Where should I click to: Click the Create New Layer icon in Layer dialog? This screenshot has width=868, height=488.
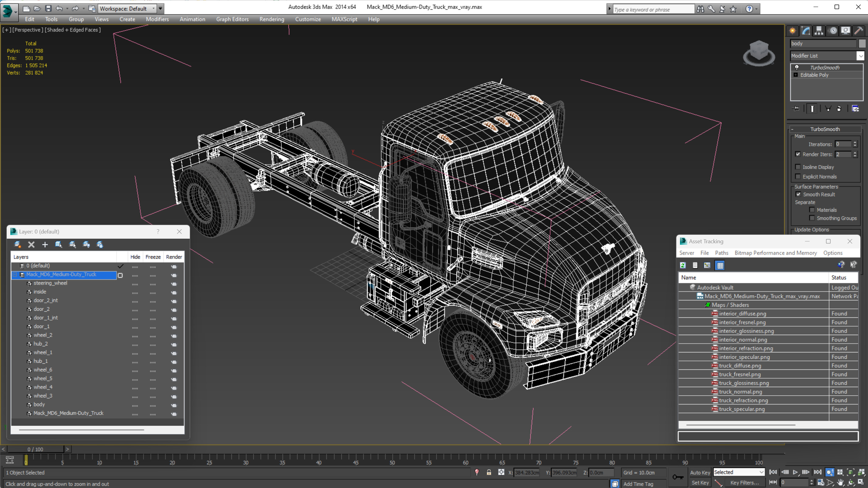[18, 244]
